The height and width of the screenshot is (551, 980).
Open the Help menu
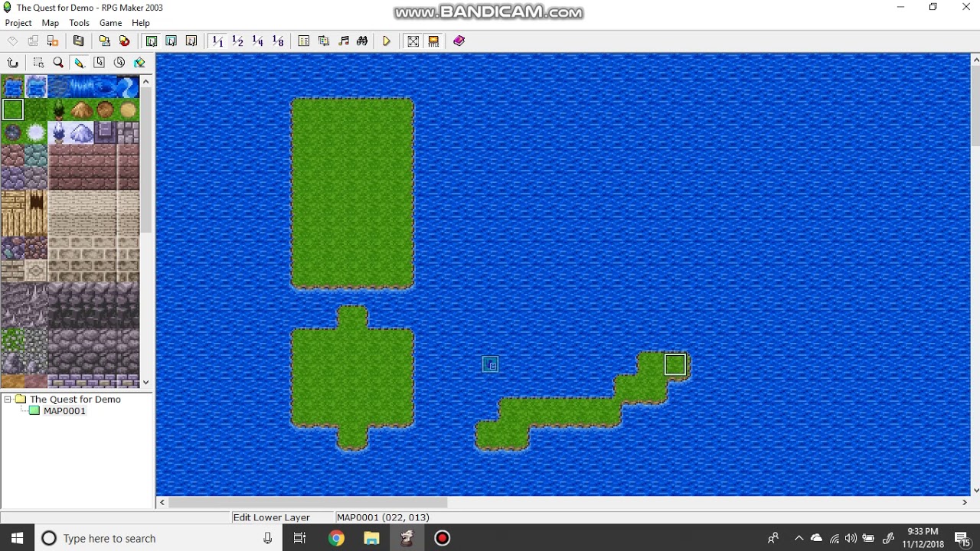click(141, 23)
